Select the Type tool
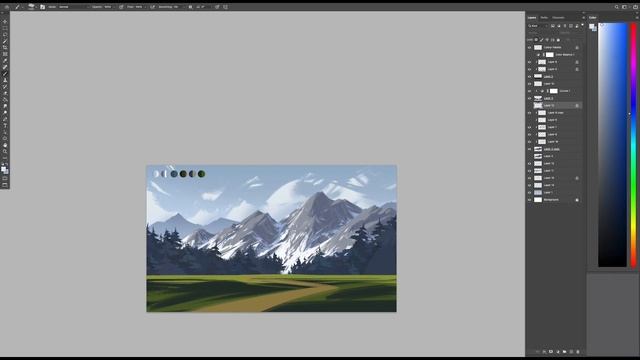 tap(5, 125)
